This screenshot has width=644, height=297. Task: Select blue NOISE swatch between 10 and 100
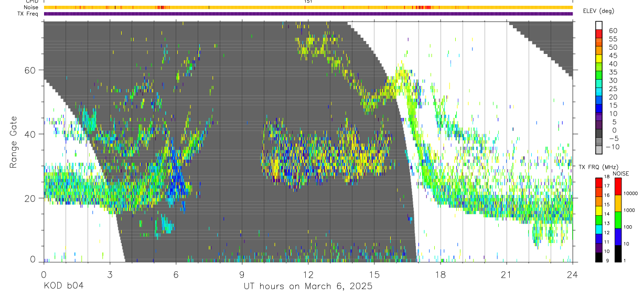click(618, 236)
